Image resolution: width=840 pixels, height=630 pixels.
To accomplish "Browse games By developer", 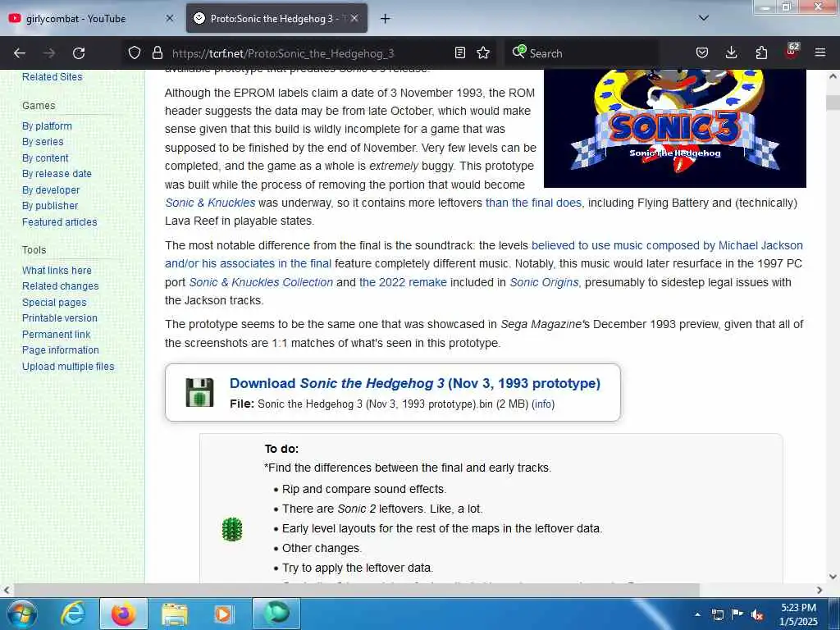I will coord(51,189).
